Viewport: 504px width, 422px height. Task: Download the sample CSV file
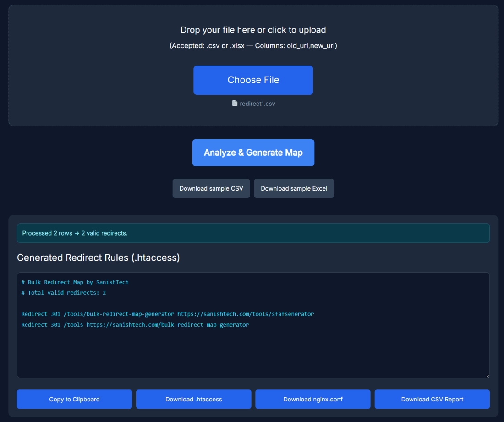coord(211,188)
